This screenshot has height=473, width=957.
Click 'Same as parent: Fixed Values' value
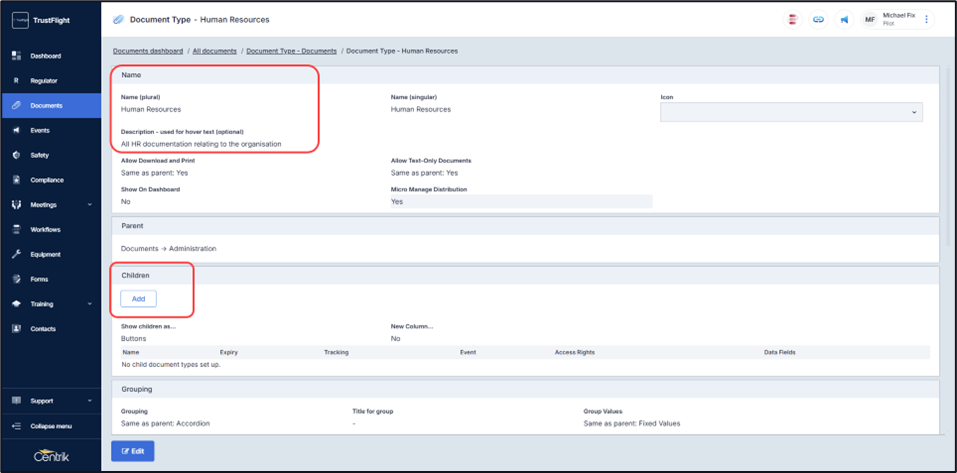click(x=632, y=423)
